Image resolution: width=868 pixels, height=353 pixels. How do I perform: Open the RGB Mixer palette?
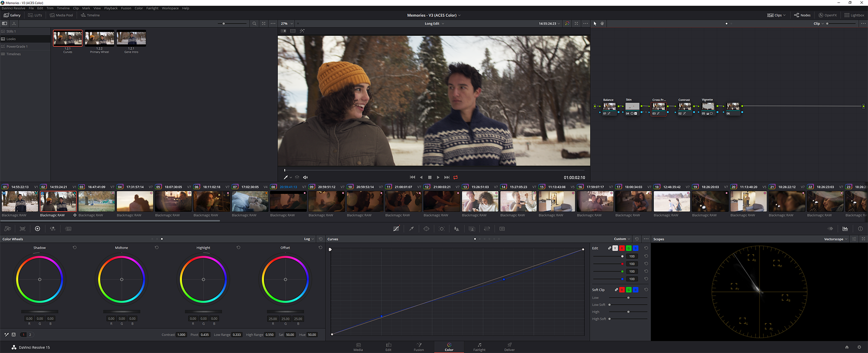coord(53,229)
